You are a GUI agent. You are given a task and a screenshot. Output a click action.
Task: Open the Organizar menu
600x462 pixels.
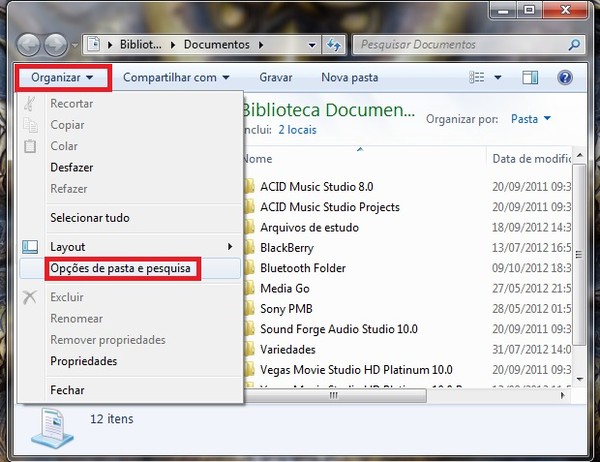(x=62, y=78)
